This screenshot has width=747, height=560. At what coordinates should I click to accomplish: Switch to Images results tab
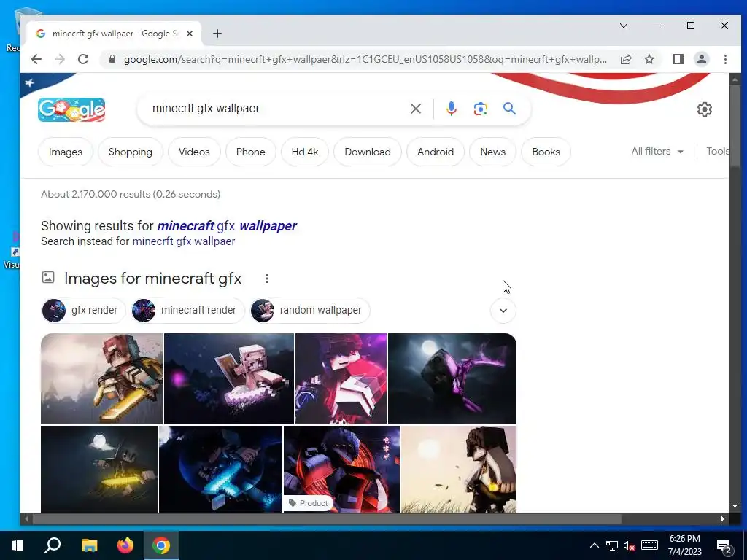(65, 152)
